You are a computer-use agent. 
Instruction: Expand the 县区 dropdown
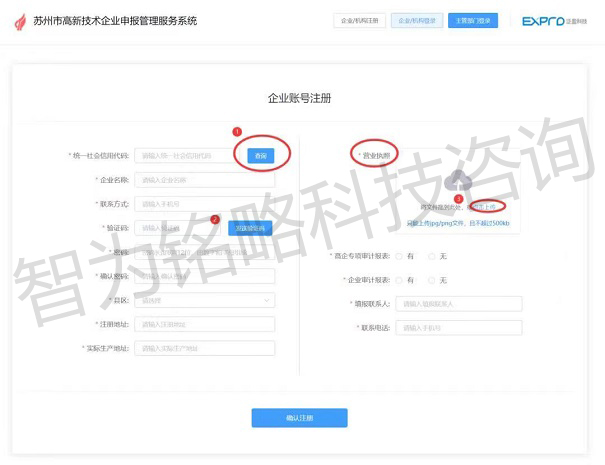[x=205, y=300]
